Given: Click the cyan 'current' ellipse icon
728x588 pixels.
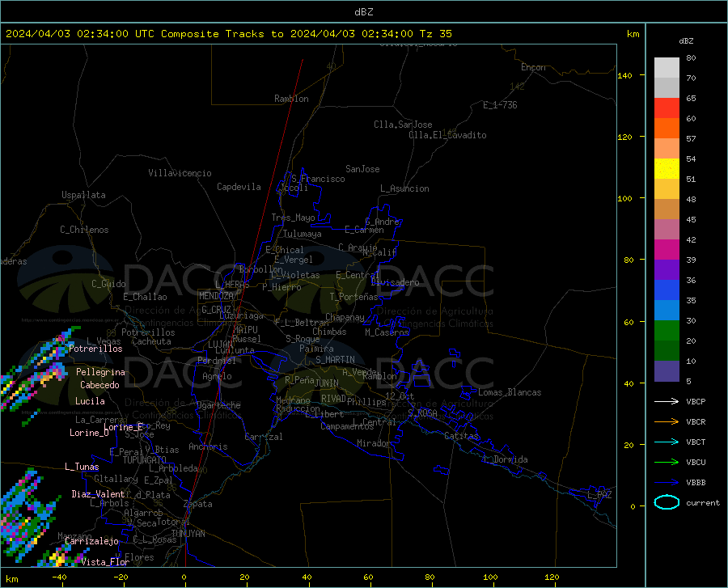Looking at the screenshot, I should [x=667, y=502].
